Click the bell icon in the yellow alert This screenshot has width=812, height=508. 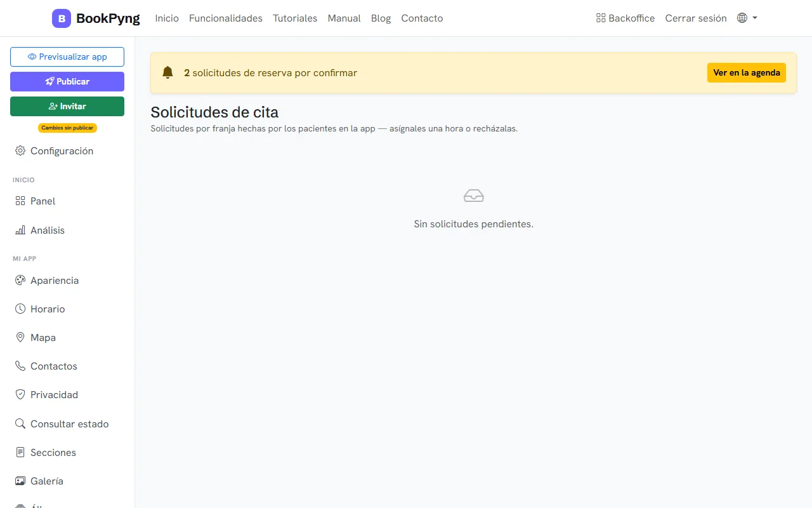(167, 72)
